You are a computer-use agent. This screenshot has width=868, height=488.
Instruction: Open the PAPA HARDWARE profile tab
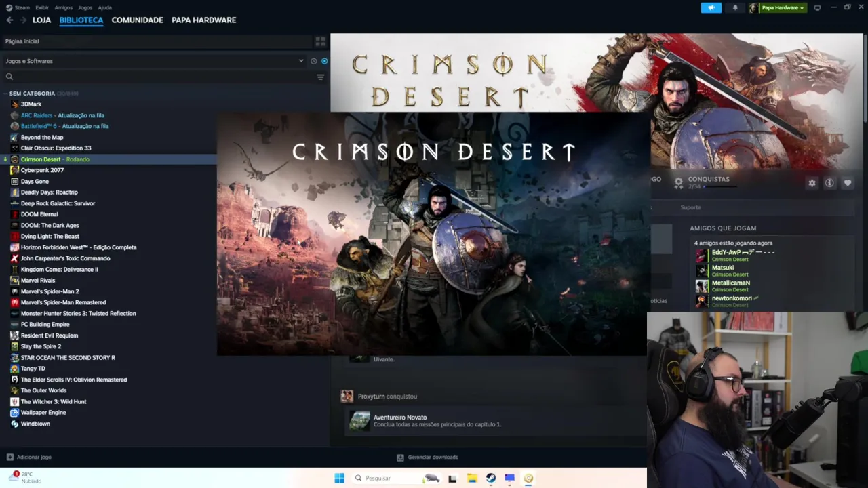204,20
